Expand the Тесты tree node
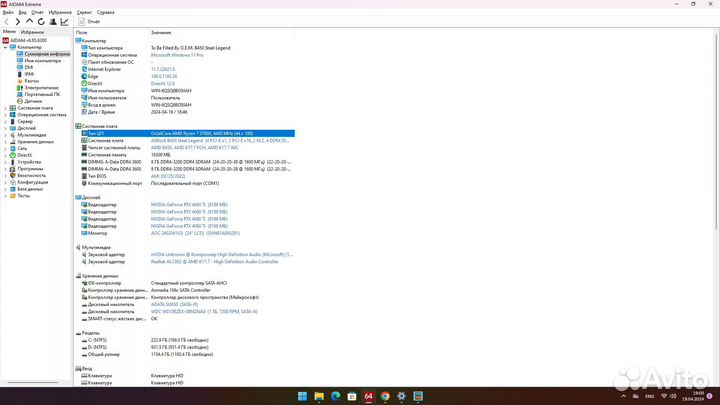 [6, 196]
